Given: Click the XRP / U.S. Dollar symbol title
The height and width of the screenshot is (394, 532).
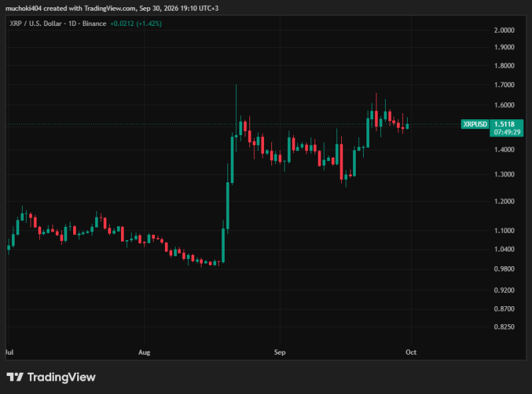Looking at the screenshot, I should 36,24.
